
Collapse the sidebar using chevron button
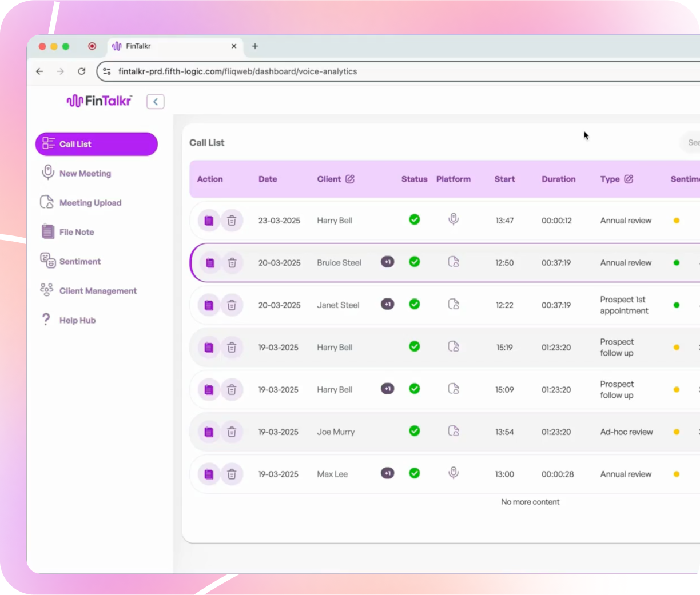tap(156, 101)
